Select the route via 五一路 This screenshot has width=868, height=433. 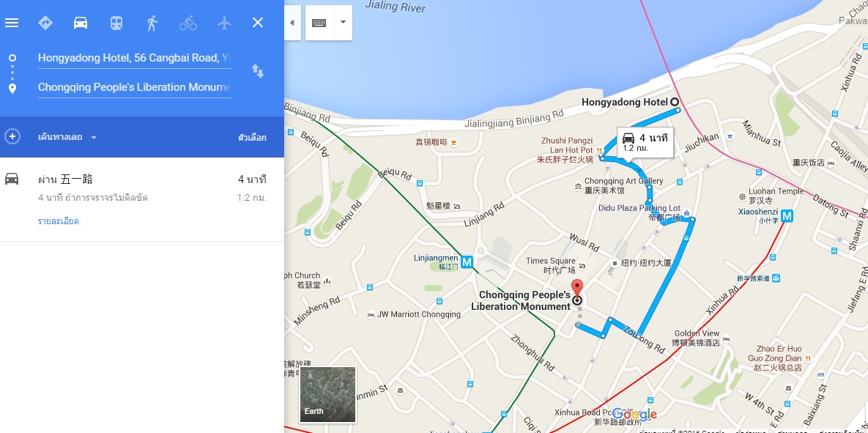(141, 199)
